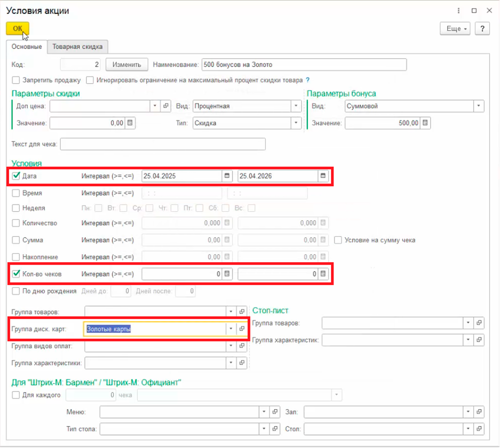Expand the Тип Скидка dropdown

click(296, 123)
